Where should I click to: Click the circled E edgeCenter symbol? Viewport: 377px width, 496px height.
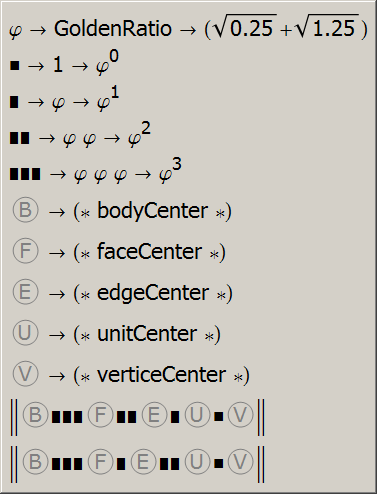tap(25, 292)
